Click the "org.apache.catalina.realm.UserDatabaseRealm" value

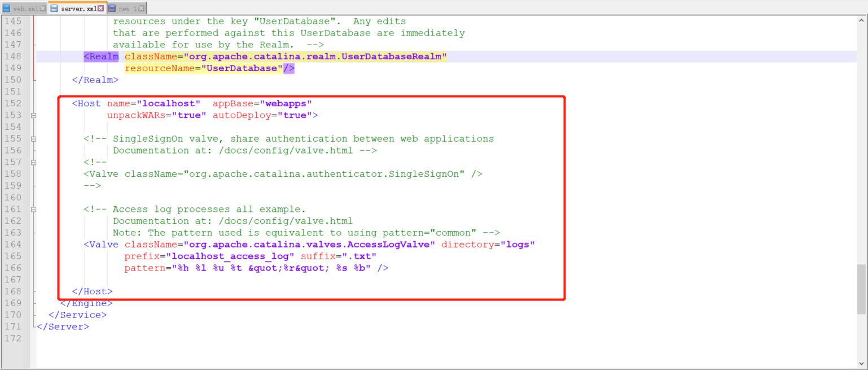pyautogui.click(x=315, y=56)
